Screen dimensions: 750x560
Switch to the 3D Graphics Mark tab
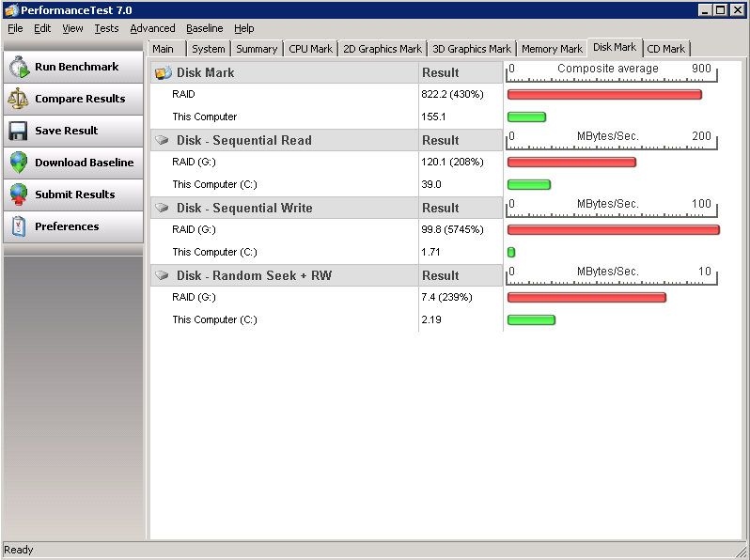click(x=472, y=49)
